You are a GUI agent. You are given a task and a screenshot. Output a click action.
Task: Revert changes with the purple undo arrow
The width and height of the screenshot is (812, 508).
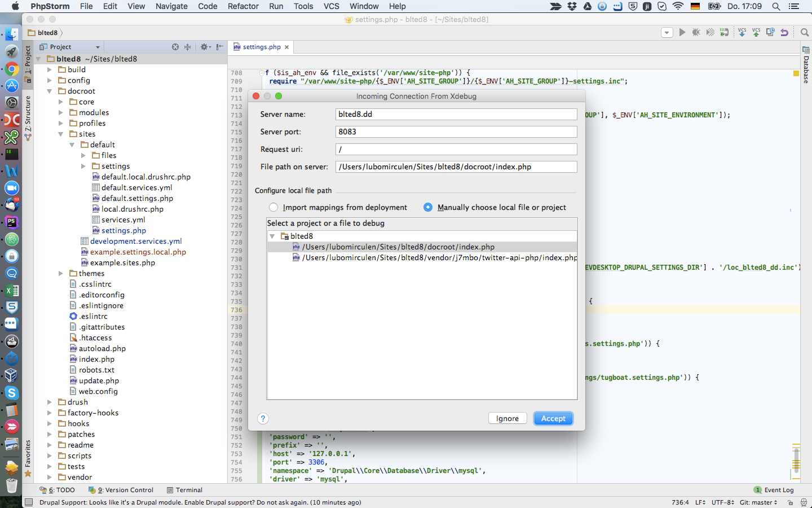[x=784, y=33]
